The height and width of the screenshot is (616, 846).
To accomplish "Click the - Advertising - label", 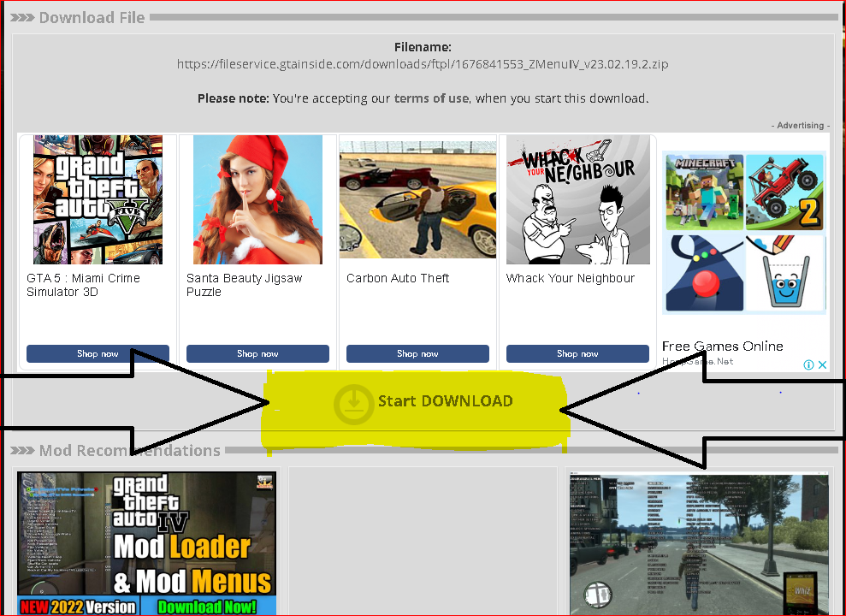I will click(800, 125).
